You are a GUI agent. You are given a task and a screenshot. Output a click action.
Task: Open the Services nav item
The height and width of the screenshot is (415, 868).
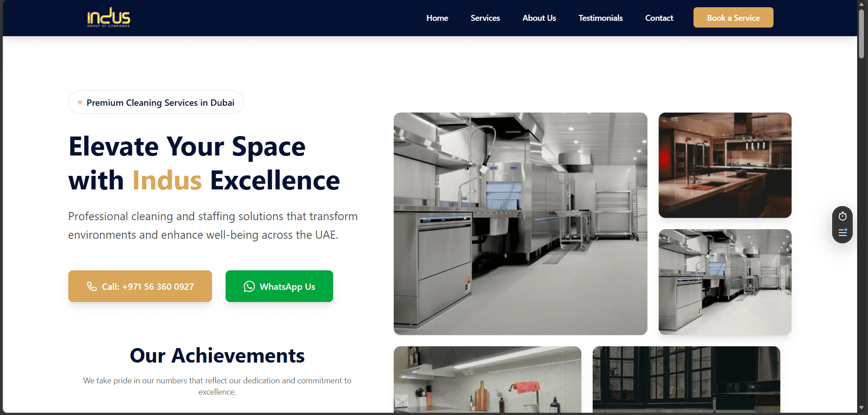click(x=485, y=18)
